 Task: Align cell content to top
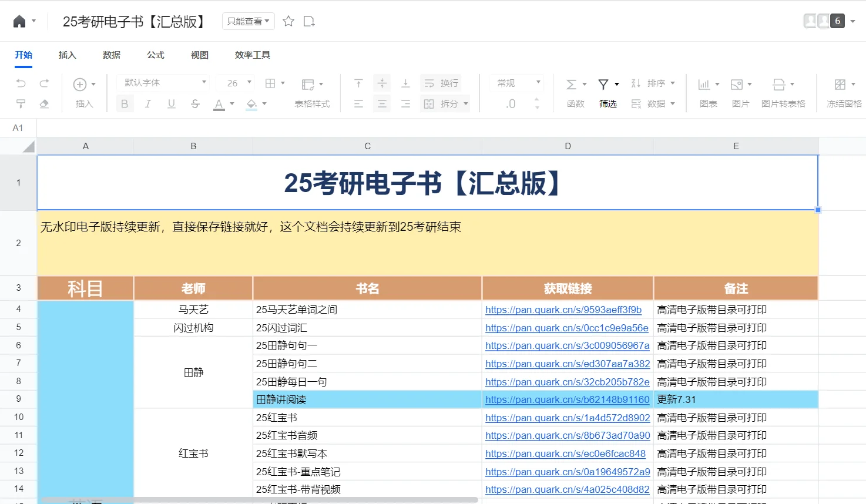point(358,83)
